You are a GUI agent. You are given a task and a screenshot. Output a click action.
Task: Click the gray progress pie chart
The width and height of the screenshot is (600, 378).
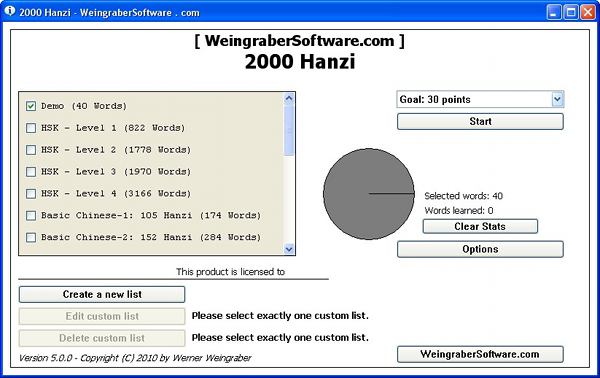tap(369, 194)
